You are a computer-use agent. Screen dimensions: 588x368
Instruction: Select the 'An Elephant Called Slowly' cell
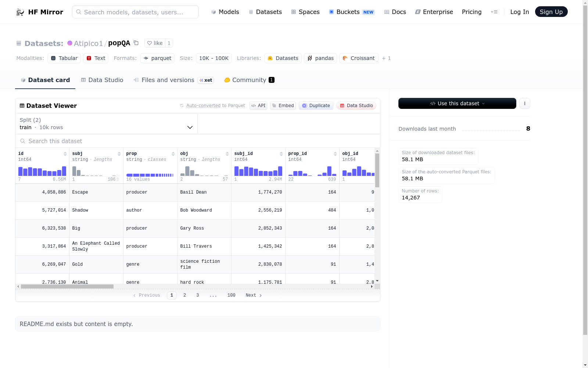click(96, 246)
